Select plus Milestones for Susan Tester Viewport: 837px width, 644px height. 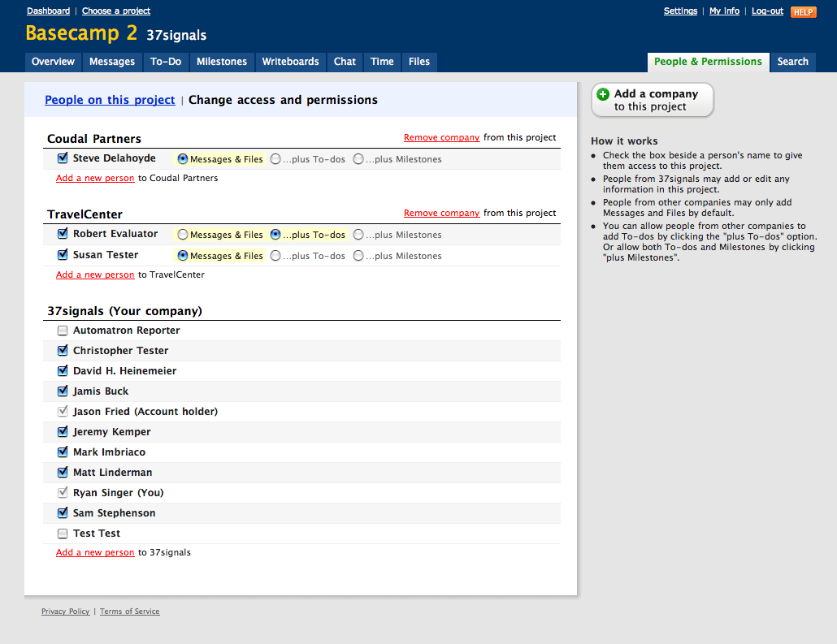pyautogui.click(x=358, y=256)
